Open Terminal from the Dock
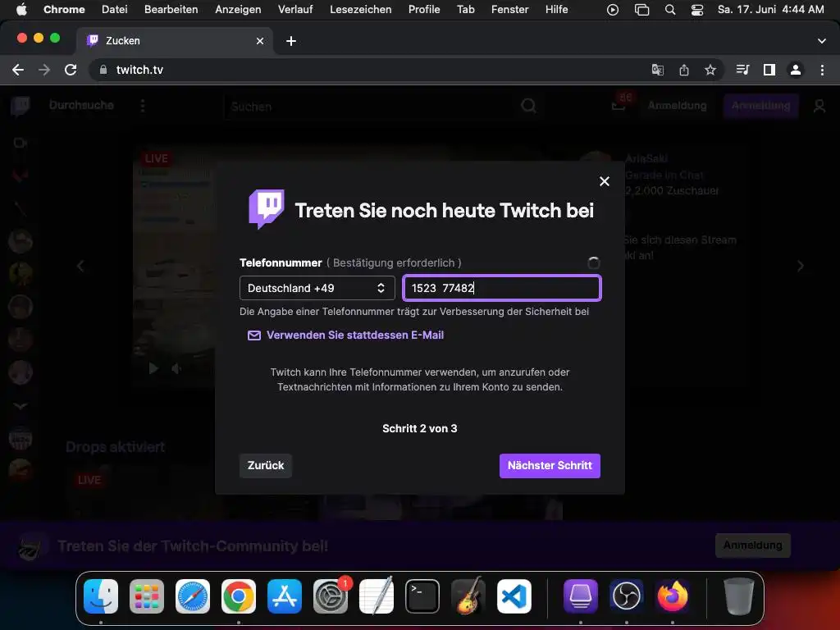The image size is (840, 630). click(x=422, y=596)
